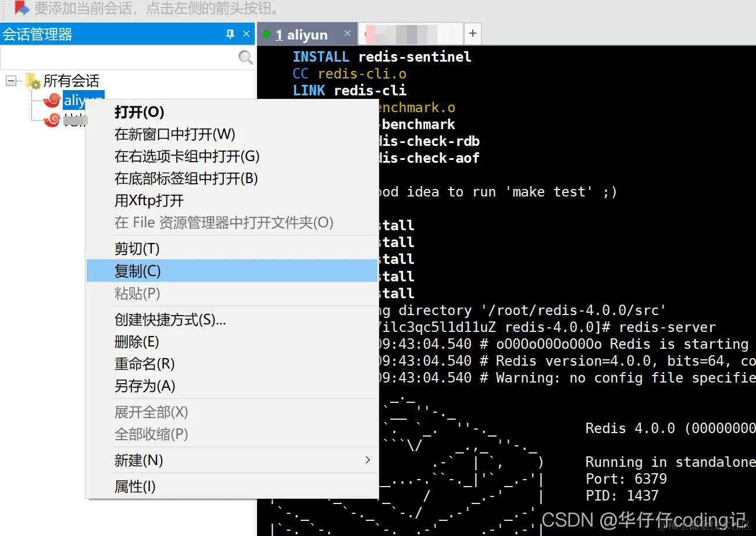This screenshot has width=756, height=536.
Task: Click the bookmark flag icon in top bar
Action: tap(22, 8)
